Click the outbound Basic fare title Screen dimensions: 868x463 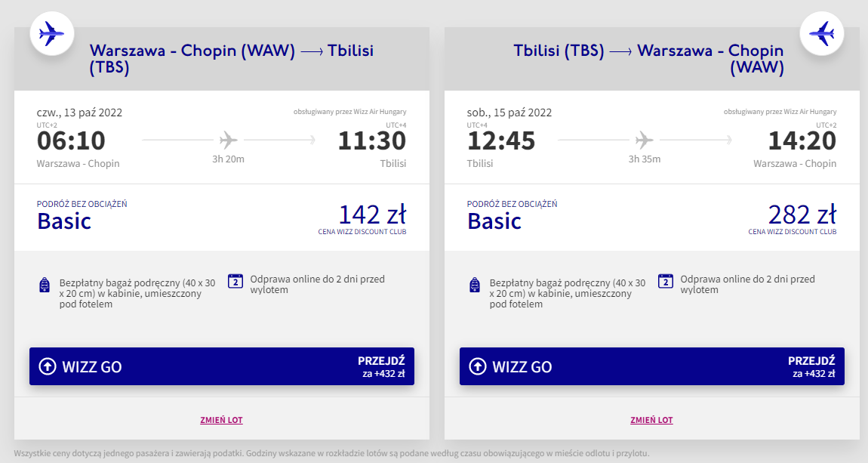point(64,221)
